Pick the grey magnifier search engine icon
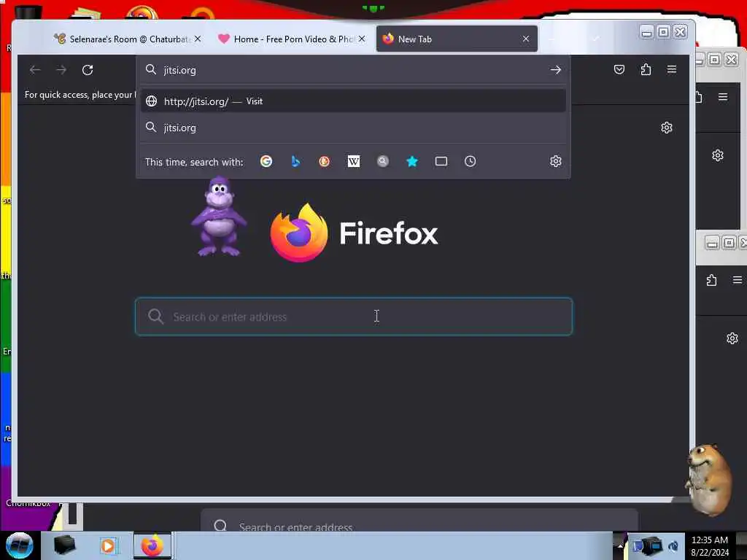Image resolution: width=747 pixels, height=560 pixels. (x=382, y=161)
